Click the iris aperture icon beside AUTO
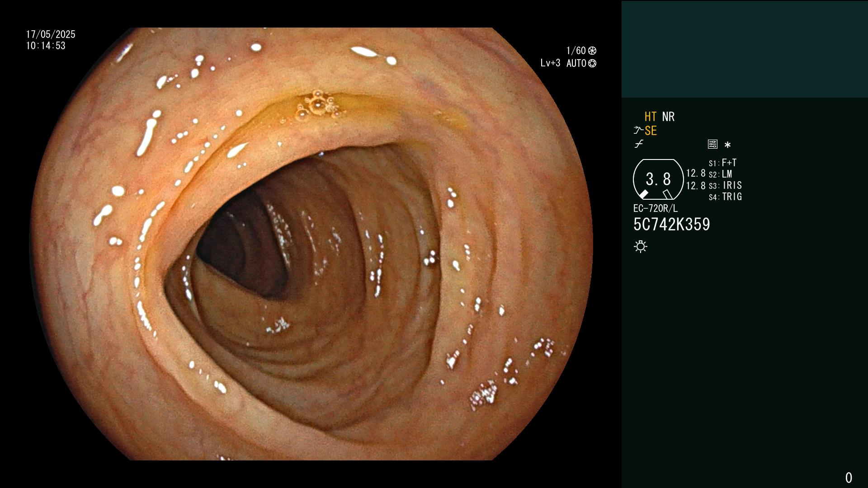 pos(592,63)
